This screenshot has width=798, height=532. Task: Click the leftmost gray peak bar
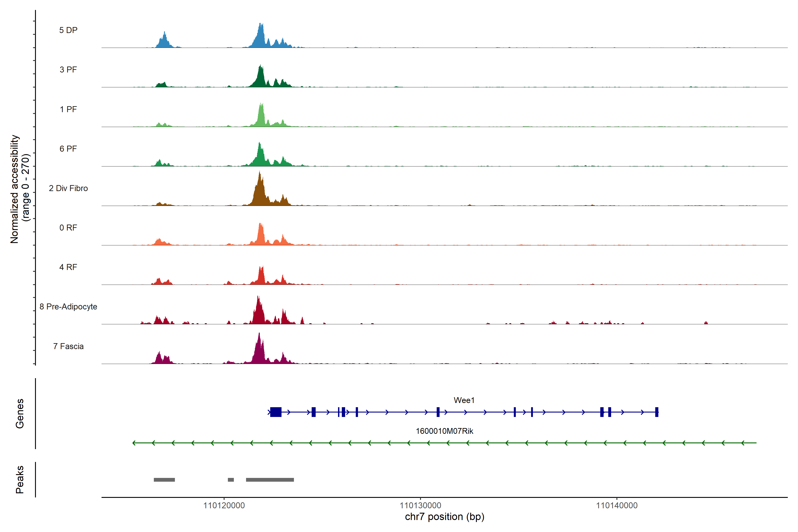click(x=164, y=480)
